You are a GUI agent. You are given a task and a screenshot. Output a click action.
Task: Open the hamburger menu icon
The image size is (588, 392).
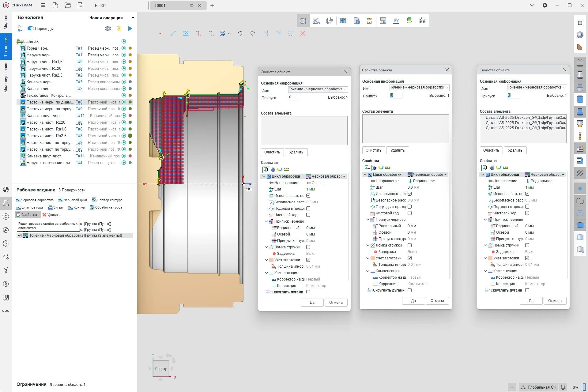[43, 5]
